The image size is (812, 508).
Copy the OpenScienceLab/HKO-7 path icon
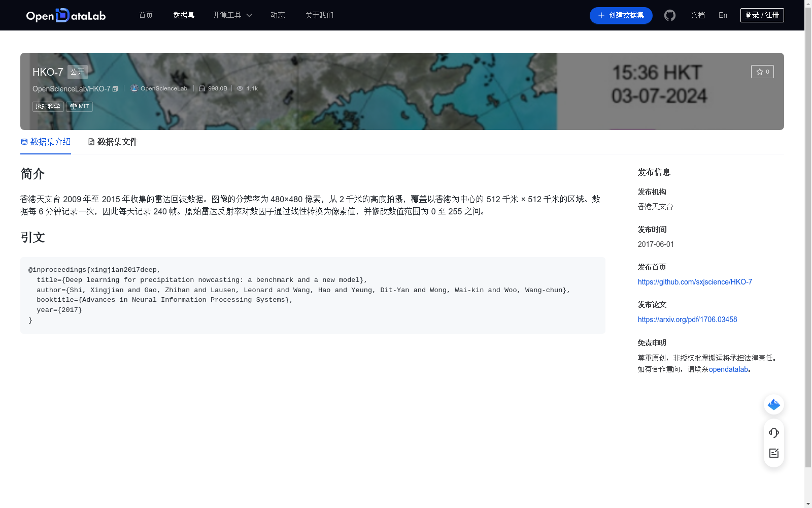tap(115, 89)
